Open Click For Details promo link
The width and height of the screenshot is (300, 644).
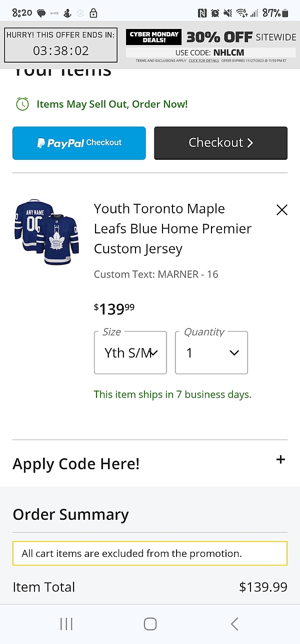203,61
